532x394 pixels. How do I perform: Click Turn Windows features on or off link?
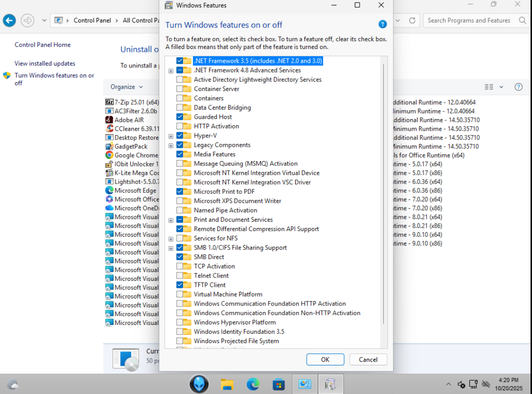54,79
